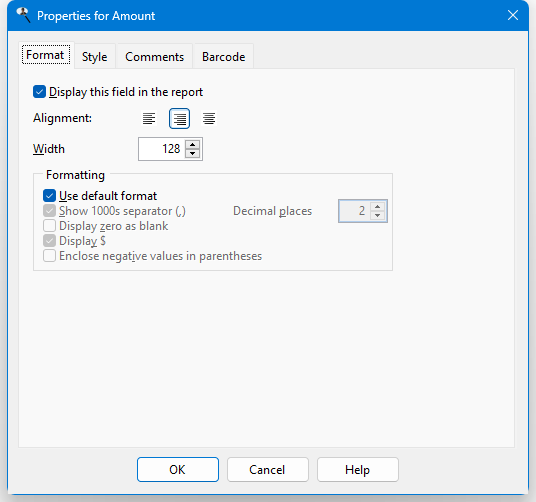
Task: Click into the Width value field
Action: pos(162,149)
